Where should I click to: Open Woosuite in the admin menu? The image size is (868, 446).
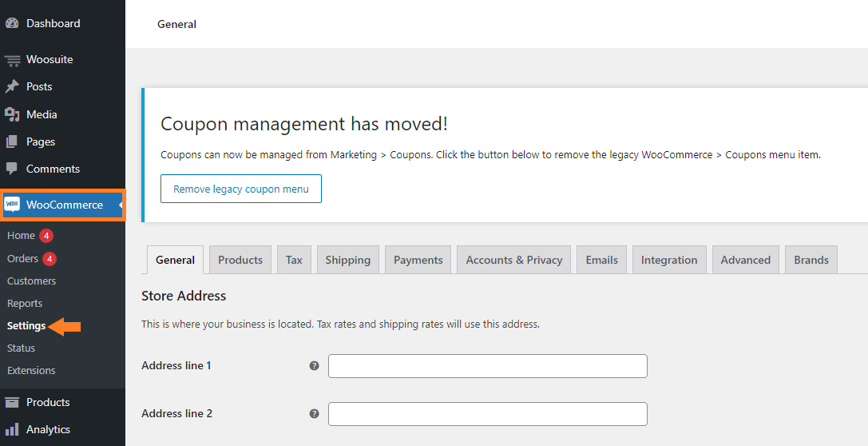click(x=50, y=59)
